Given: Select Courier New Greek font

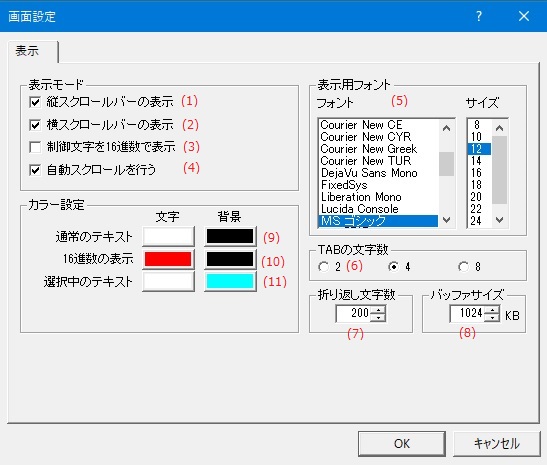Looking at the screenshot, I should pos(379,149).
